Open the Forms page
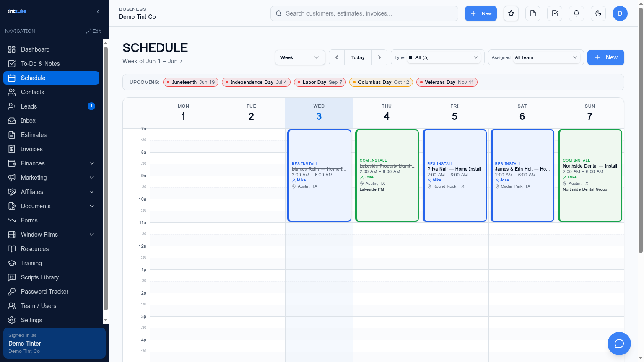Viewport: 644px width, 362px height. point(51,220)
